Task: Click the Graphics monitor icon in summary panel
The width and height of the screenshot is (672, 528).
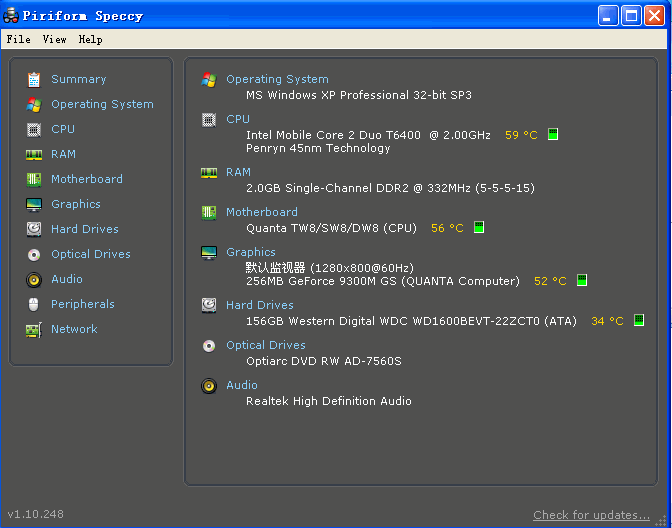Action: (x=209, y=252)
